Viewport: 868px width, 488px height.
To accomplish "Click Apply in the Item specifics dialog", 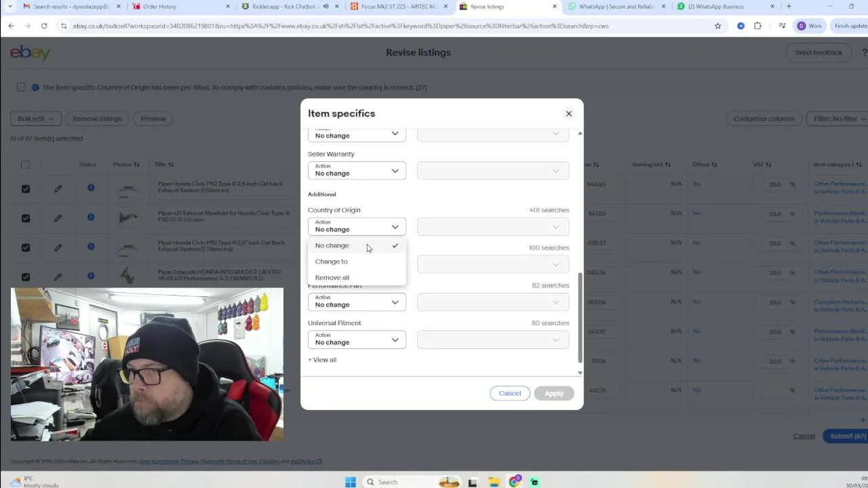I will coord(554,393).
